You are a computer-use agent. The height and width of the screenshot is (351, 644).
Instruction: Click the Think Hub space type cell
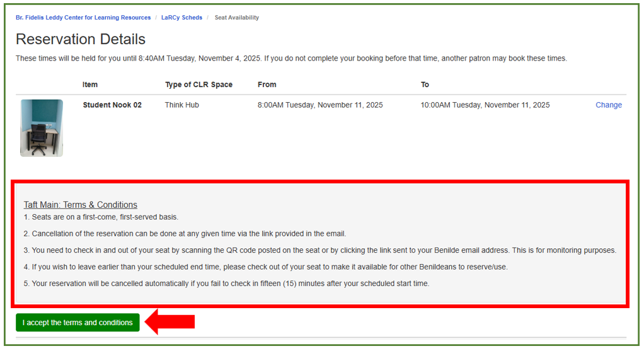point(181,105)
